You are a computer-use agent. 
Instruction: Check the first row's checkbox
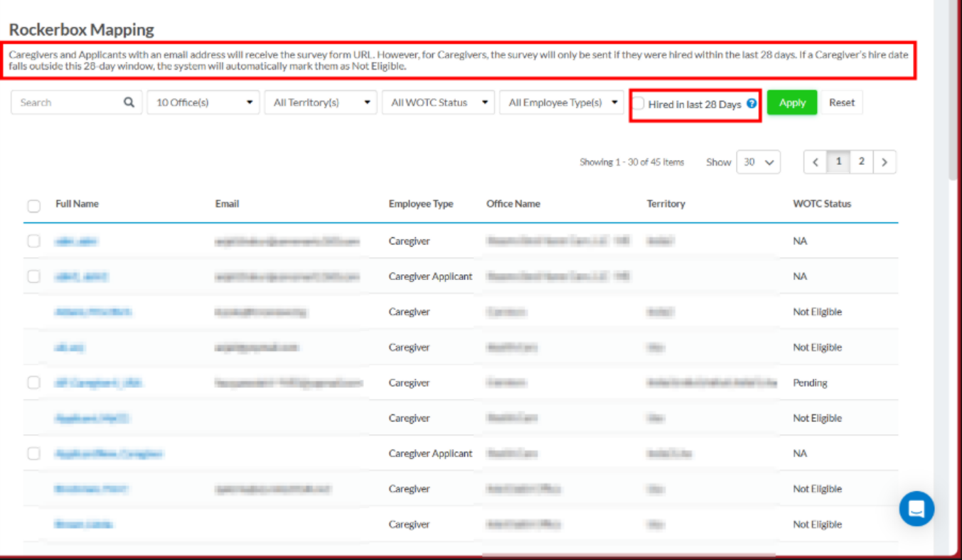(x=33, y=241)
